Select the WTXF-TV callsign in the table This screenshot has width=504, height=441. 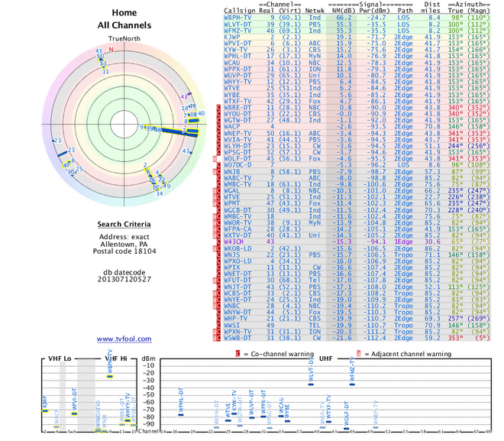point(237,101)
